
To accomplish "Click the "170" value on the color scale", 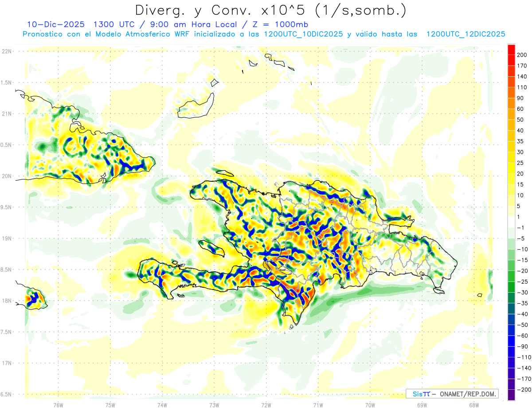I will (x=522, y=66).
